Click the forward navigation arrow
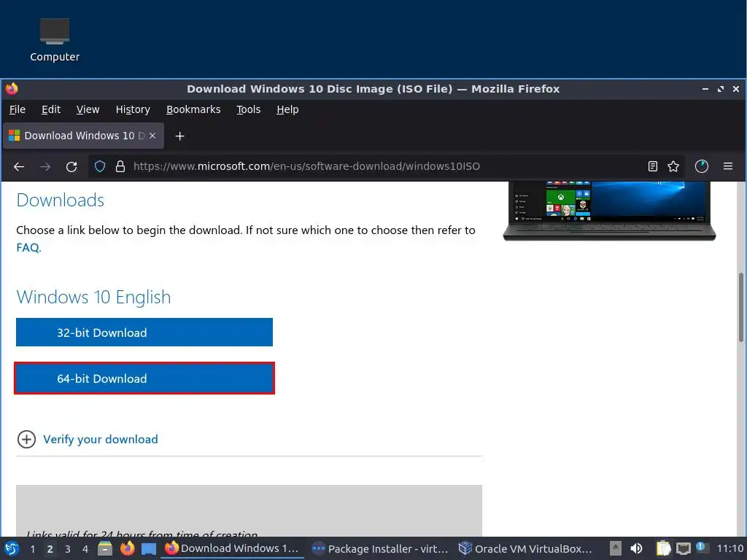Screen dimensions: 747x560 coord(45,167)
